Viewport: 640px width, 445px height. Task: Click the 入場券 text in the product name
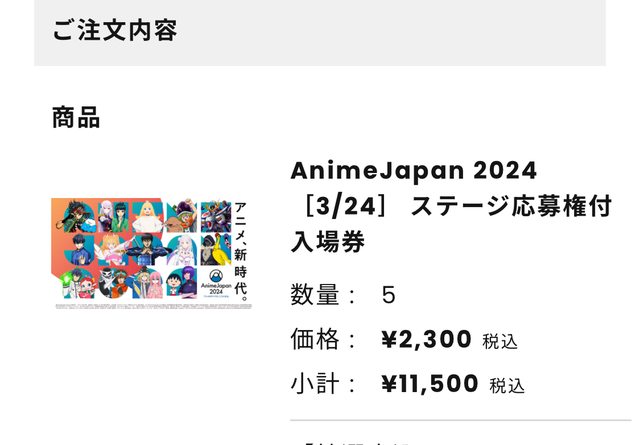coord(327,241)
